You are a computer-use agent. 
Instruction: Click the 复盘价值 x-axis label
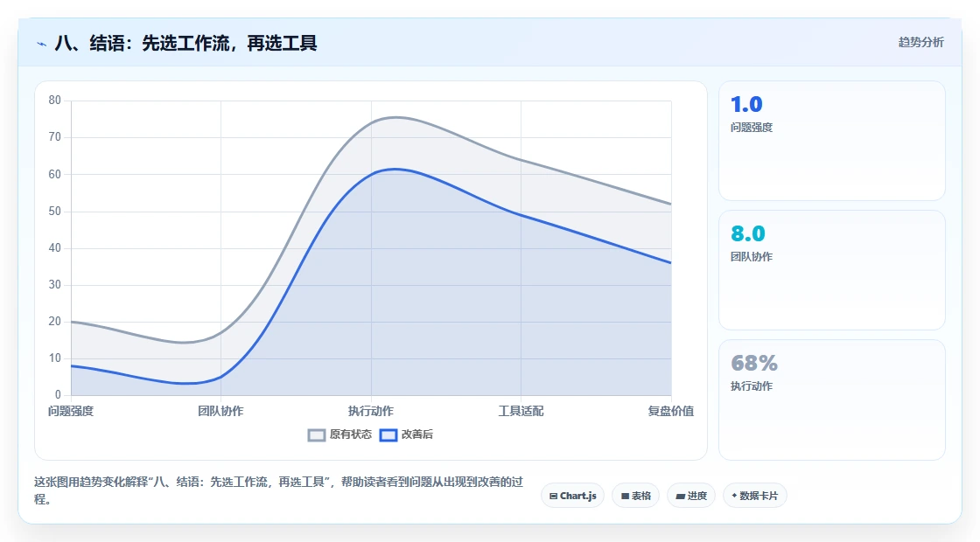tap(670, 411)
